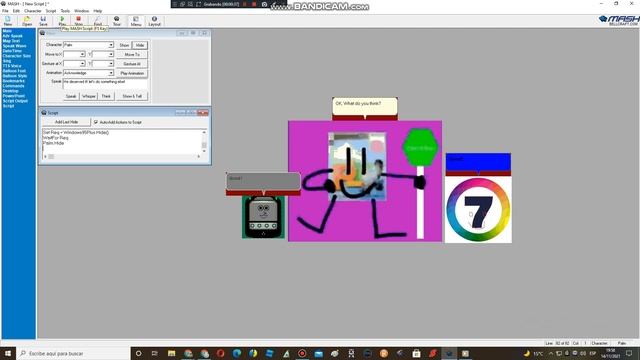Click the Think button
Screen dimensions: 640x360
[106, 96]
